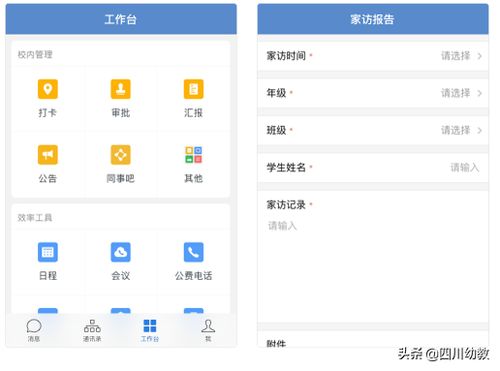Expand the 家访时间 请选择 chevron
Viewport: 500px width, 371px height.
coord(480,56)
